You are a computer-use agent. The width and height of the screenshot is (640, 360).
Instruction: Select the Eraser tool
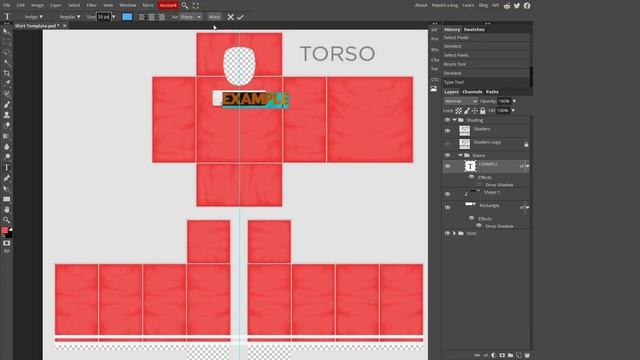tap(7, 125)
